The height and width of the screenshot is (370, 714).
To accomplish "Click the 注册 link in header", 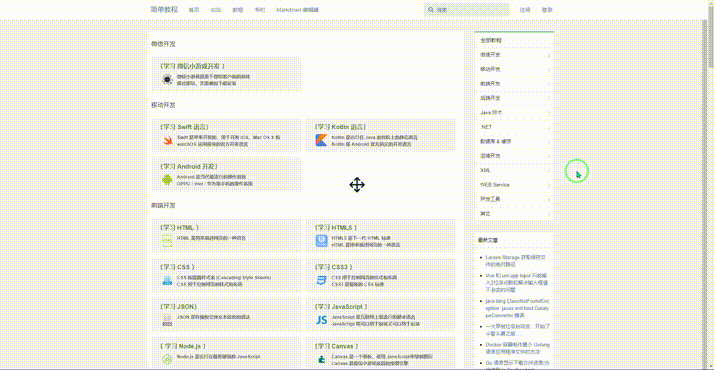I will pyautogui.click(x=525, y=10).
